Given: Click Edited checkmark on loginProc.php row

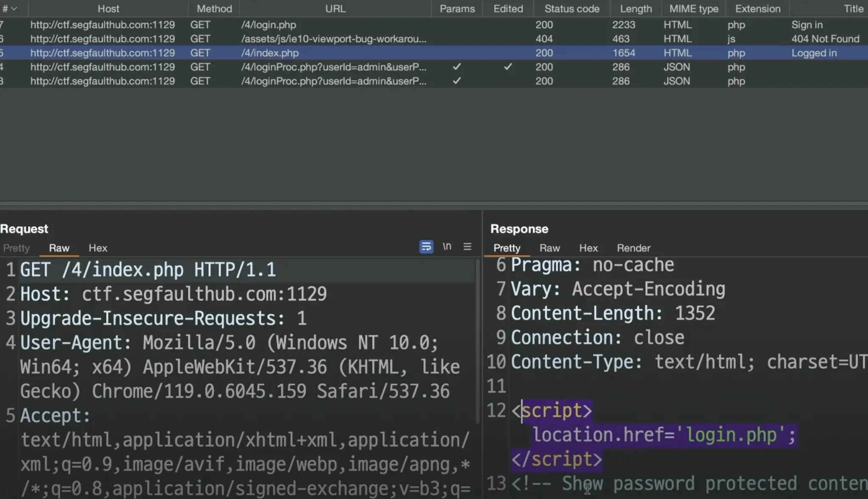Looking at the screenshot, I should (x=508, y=67).
